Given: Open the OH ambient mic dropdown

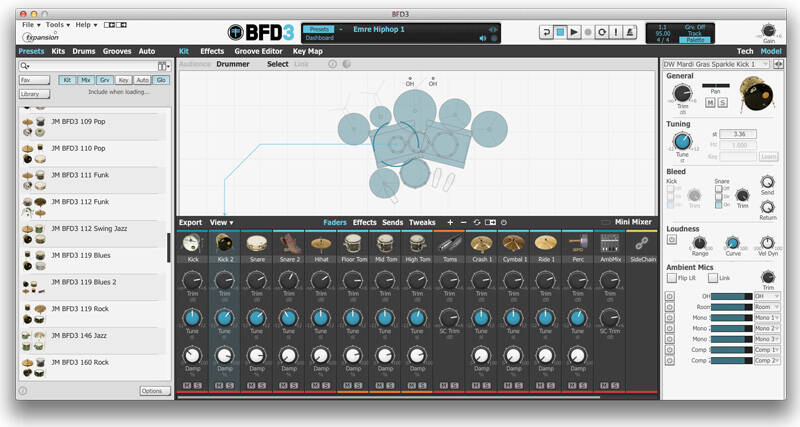Looking at the screenshot, I should pyautogui.click(x=767, y=296).
